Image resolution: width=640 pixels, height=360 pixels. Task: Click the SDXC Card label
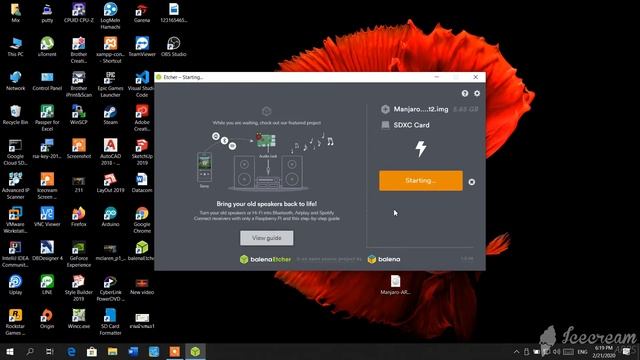pos(411,125)
